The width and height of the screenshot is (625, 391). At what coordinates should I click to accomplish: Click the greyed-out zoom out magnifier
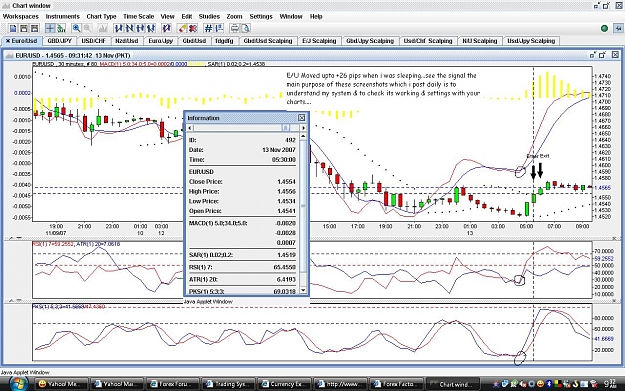[87, 28]
